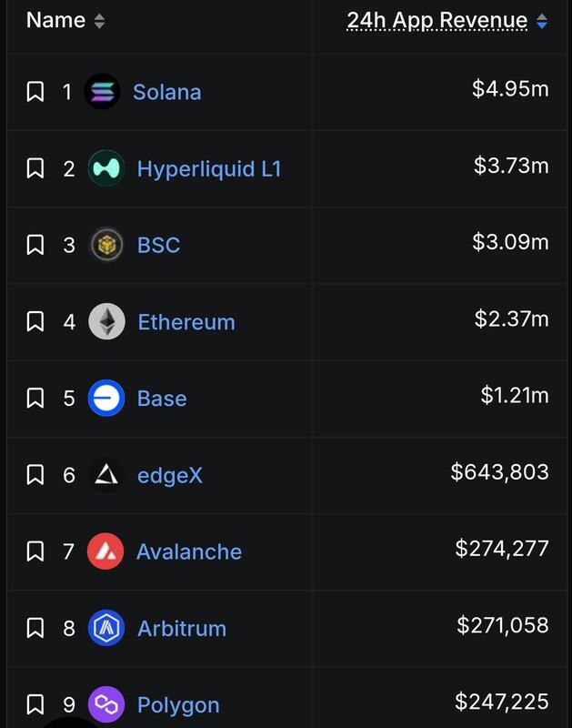Click the Base chain logo icon
The height and width of the screenshot is (728, 572).
(106, 399)
